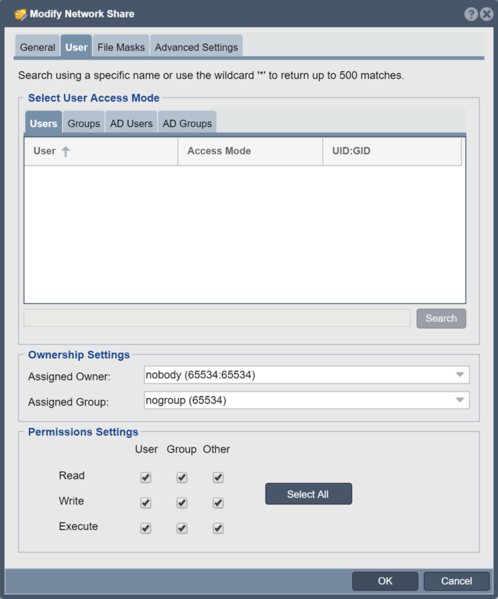Click the help question mark icon

[x=471, y=14]
